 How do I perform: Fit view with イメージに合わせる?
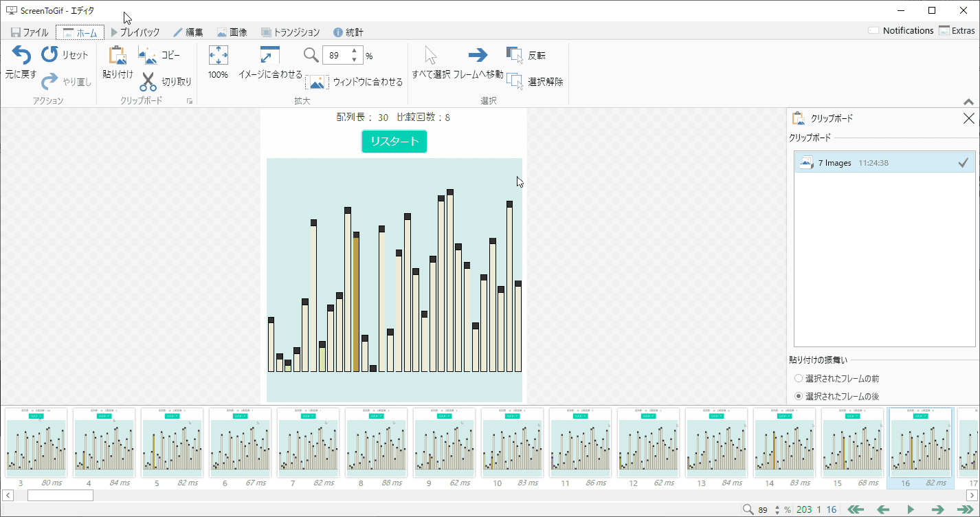click(270, 63)
